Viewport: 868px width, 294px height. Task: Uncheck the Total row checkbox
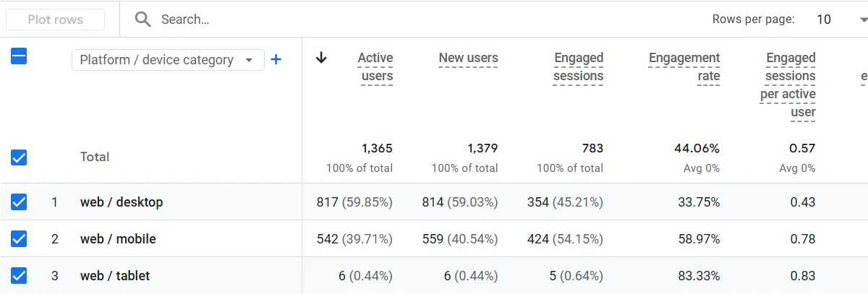point(19,157)
